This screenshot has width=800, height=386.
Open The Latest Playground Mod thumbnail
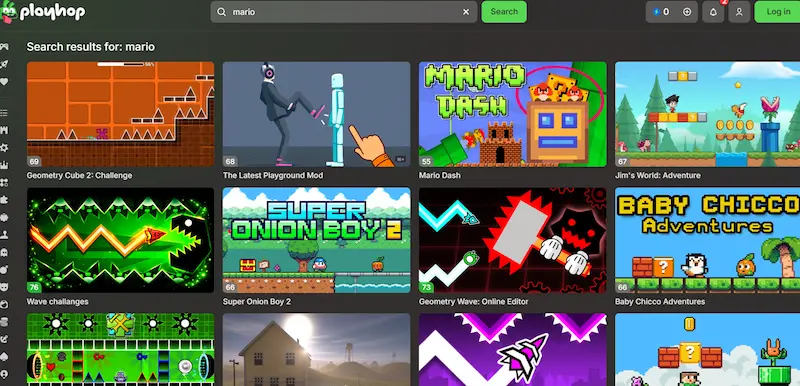tap(316, 114)
